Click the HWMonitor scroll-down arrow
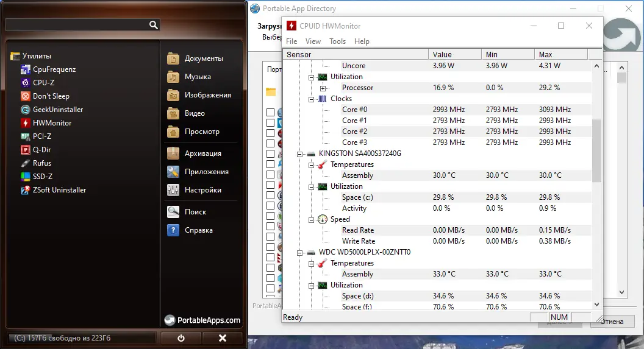Viewport: 644px width, 349px height. click(597, 305)
